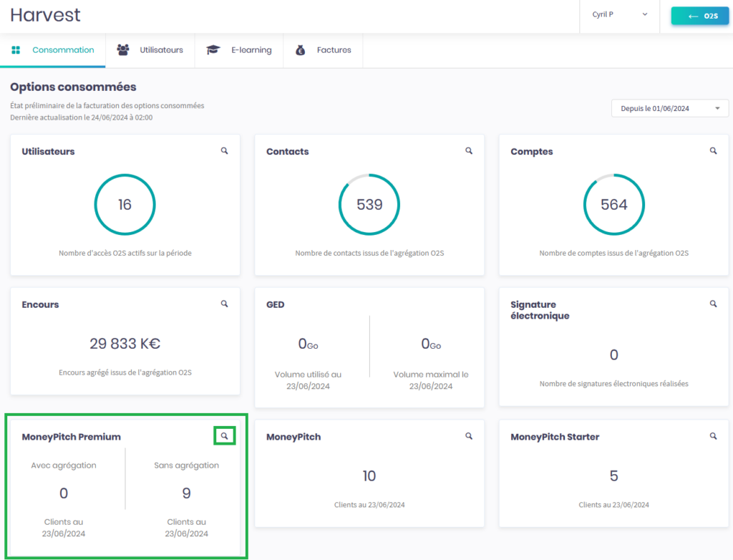Select the Consommation tab
Screen dimensions: 733x560
point(54,50)
